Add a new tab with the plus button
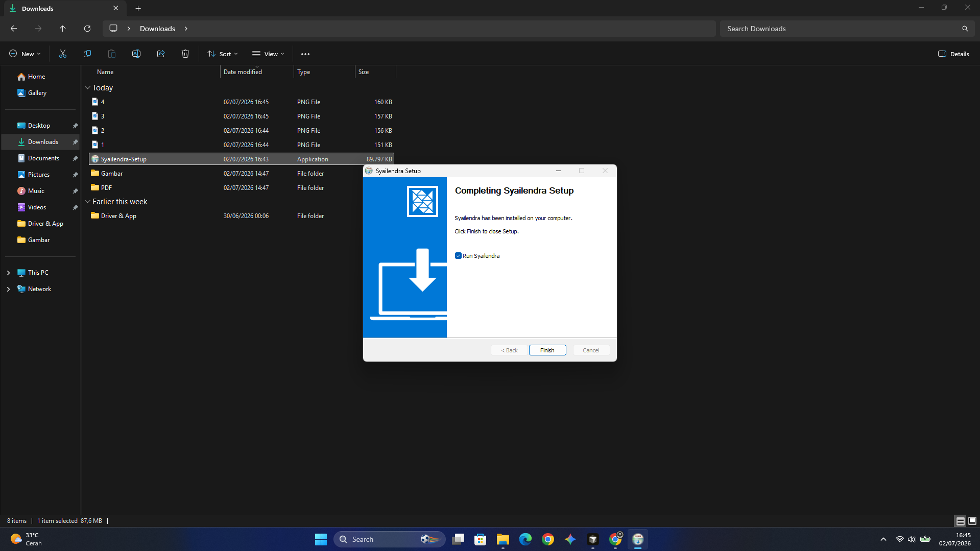Image resolution: width=980 pixels, height=551 pixels. [138, 8]
